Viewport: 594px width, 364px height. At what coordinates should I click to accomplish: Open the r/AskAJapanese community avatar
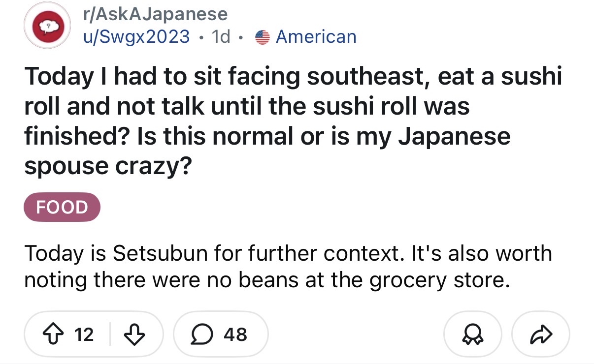coord(48,26)
